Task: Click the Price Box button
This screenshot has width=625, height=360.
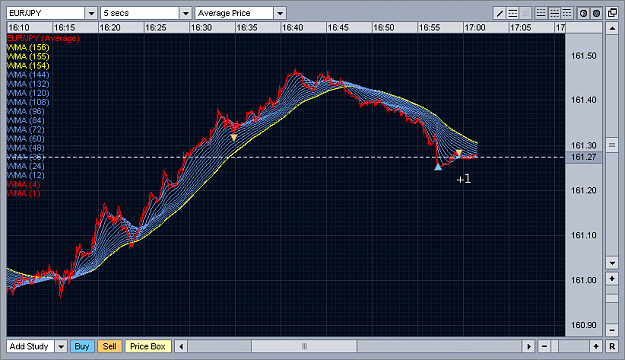Action: (x=148, y=346)
